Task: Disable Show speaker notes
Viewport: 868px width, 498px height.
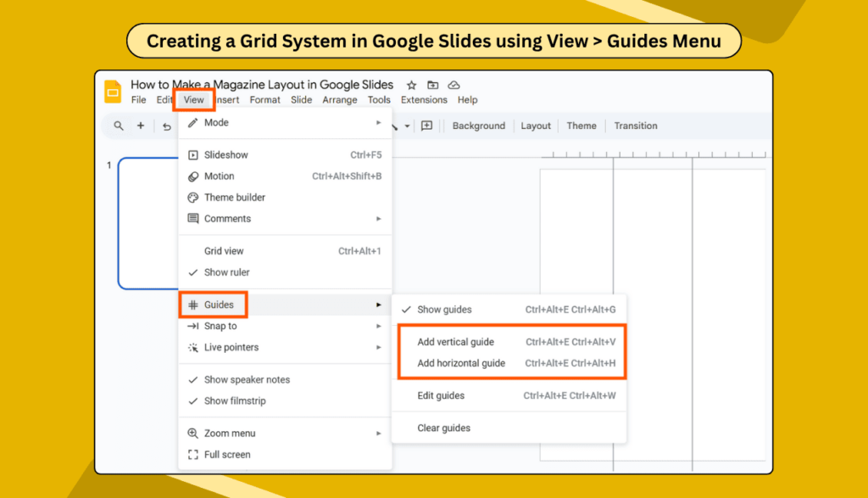Action: tap(249, 379)
